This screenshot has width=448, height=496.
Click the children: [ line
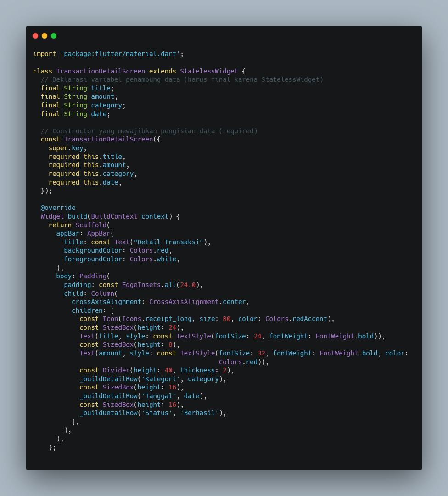click(93, 310)
